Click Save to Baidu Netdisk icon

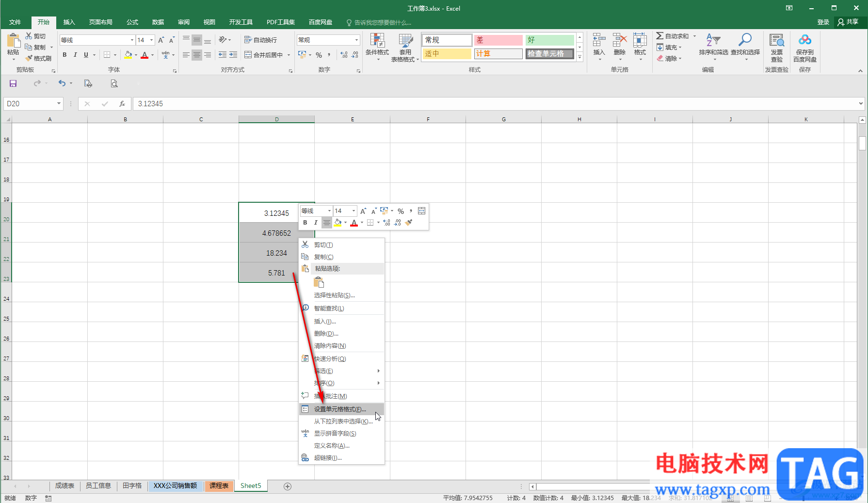(x=805, y=39)
